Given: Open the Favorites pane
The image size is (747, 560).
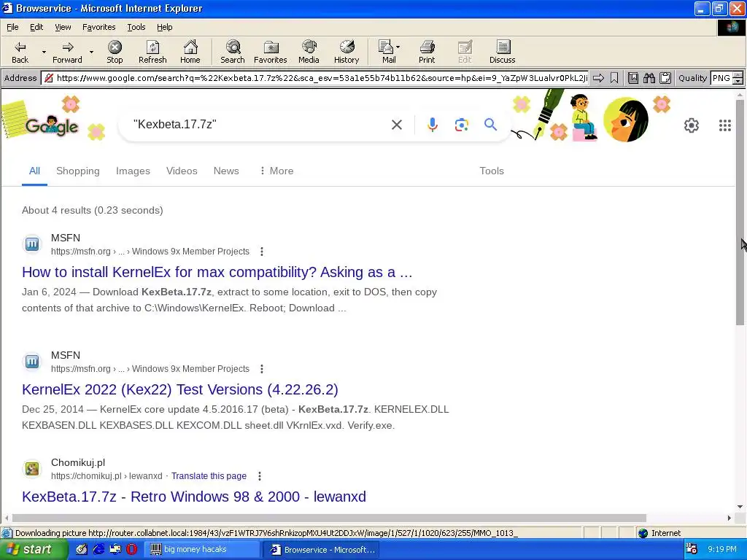Looking at the screenshot, I should (x=270, y=52).
